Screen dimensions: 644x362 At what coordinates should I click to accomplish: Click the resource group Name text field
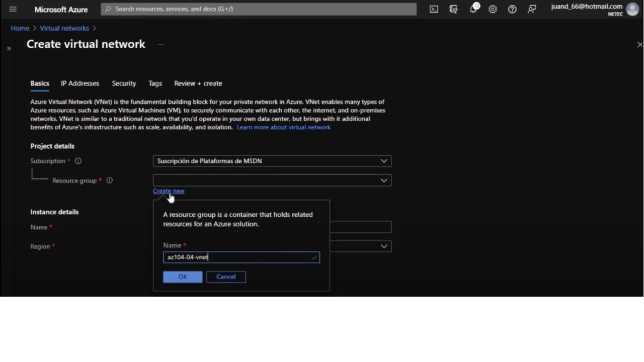point(236,257)
